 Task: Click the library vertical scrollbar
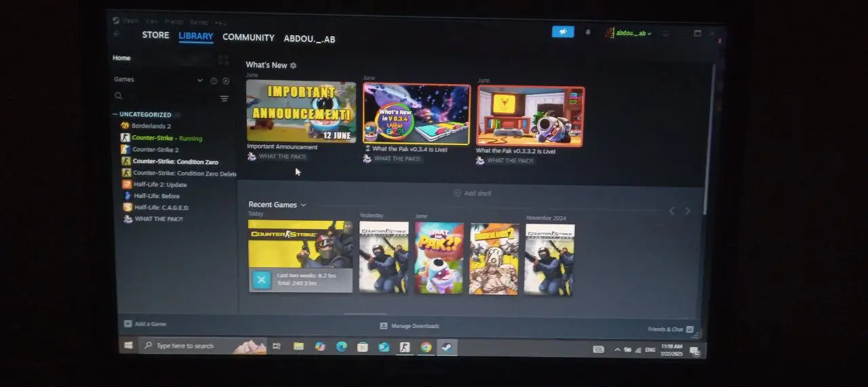click(709, 139)
